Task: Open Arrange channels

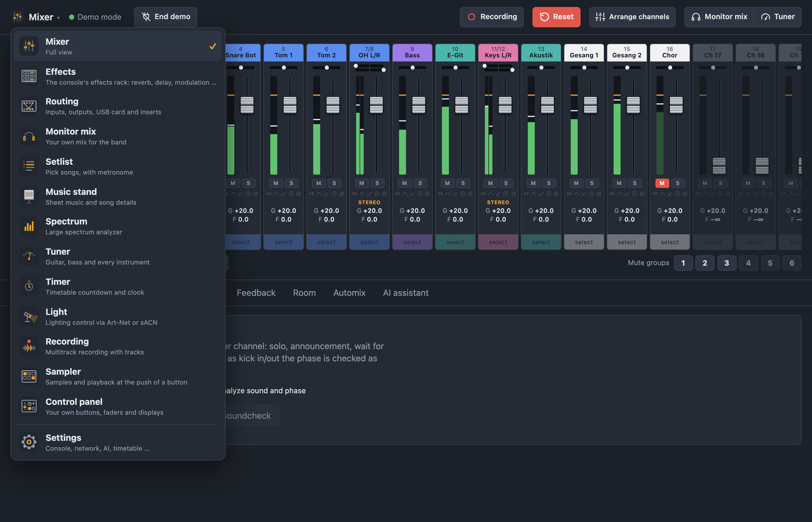Action: [x=632, y=17]
